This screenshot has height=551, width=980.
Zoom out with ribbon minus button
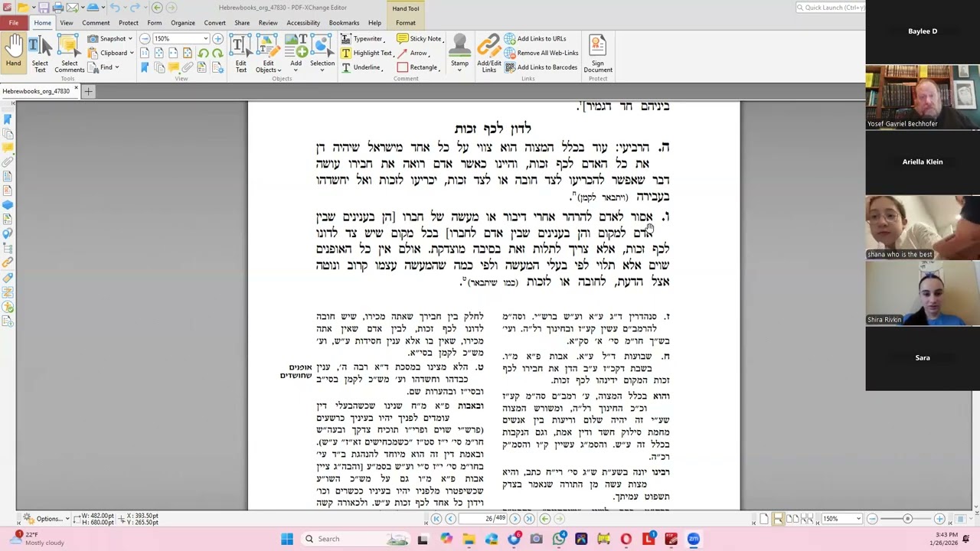tap(146, 38)
